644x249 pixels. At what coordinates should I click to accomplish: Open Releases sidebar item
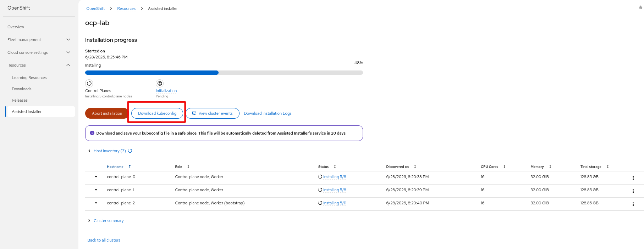pyautogui.click(x=20, y=100)
